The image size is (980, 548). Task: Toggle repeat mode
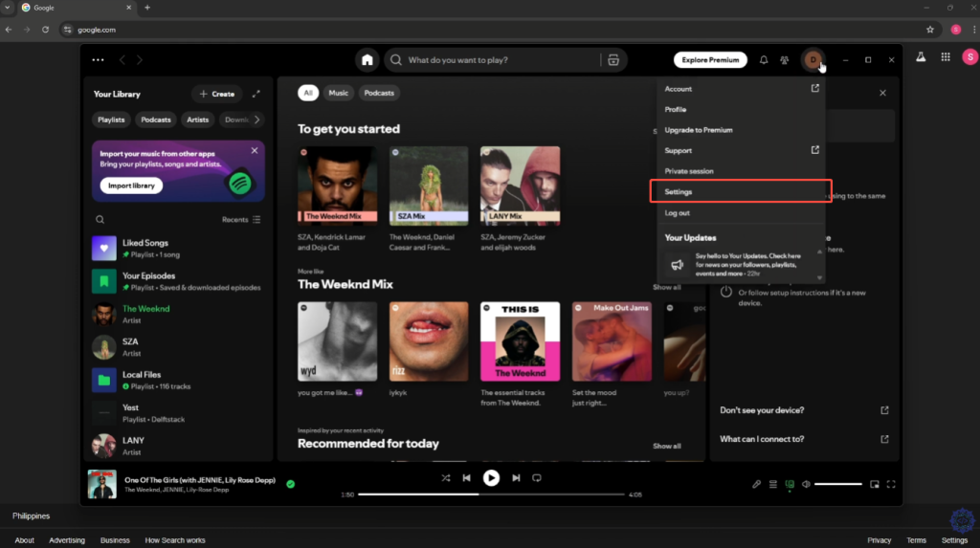point(537,478)
